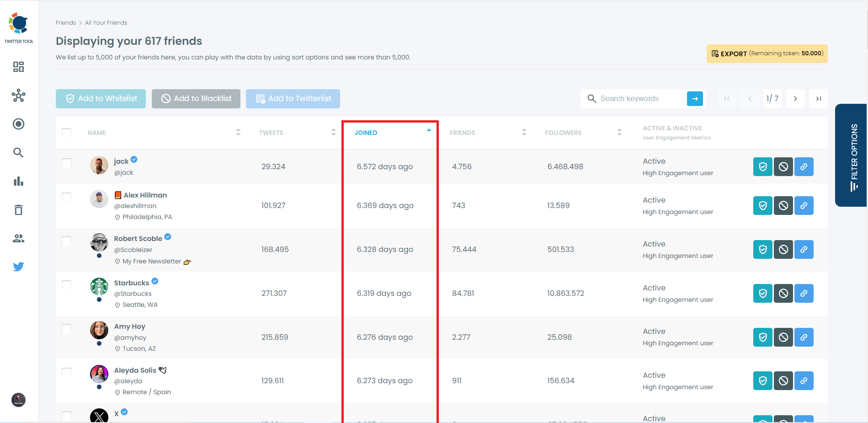Open jack's profile avatar
The height and width of the screenshot is (423, 868).
99,165
